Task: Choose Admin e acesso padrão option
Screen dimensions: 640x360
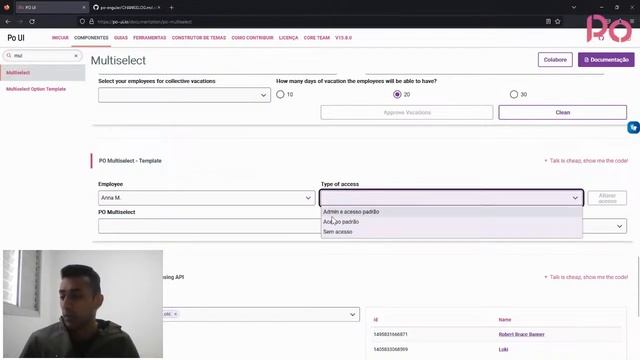Action: 451,212
